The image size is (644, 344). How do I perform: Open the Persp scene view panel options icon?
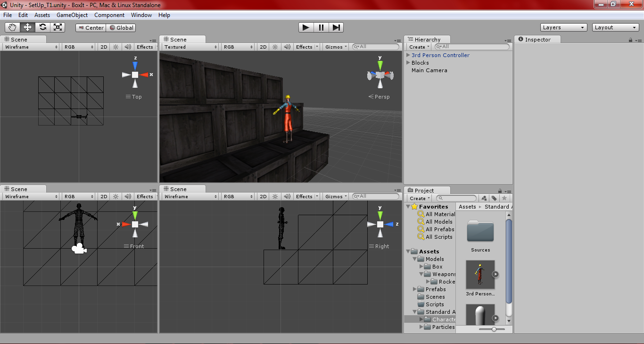(x=397, y=41)
